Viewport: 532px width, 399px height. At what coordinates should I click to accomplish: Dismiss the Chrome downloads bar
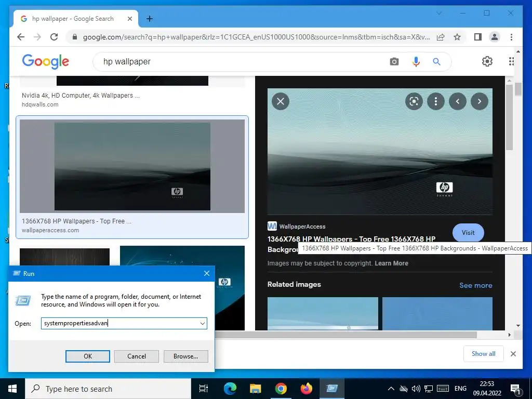tap(513, 354)
